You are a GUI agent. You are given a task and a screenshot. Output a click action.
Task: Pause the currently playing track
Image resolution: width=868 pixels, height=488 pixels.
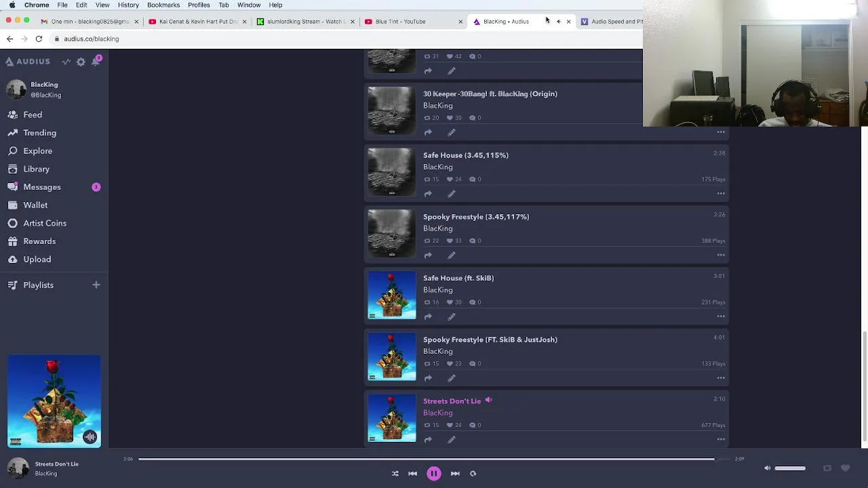tap(434, 474)
